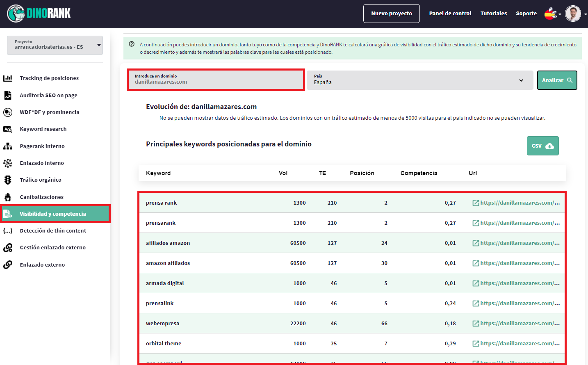Screen dimensions: 588x365
Task: Click the external link icon for orbital theme
Action: (476, 344)
